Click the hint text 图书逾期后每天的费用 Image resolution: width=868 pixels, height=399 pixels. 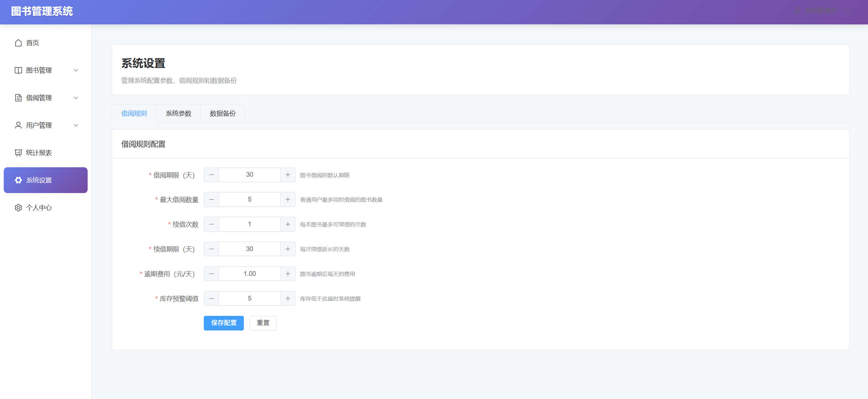click(327, 274)
